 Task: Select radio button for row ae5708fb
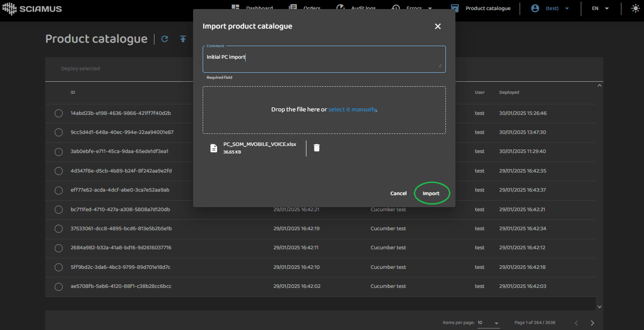[59, 286]
